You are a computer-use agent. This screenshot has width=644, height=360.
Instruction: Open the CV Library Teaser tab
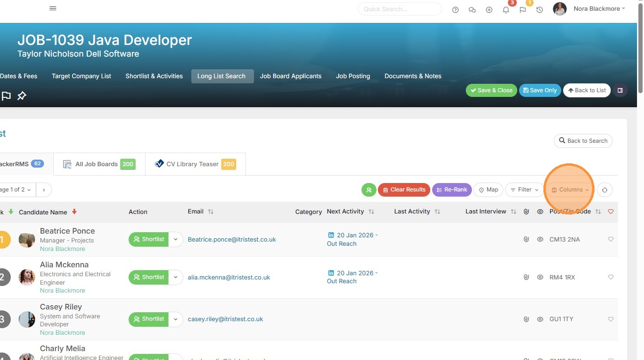pos(195,164)
